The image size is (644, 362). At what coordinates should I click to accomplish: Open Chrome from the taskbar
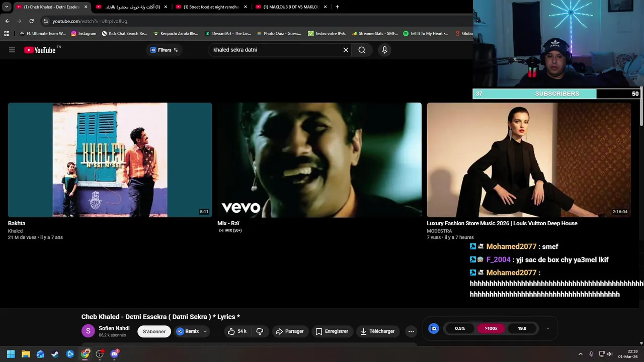[x=85, y=354]
